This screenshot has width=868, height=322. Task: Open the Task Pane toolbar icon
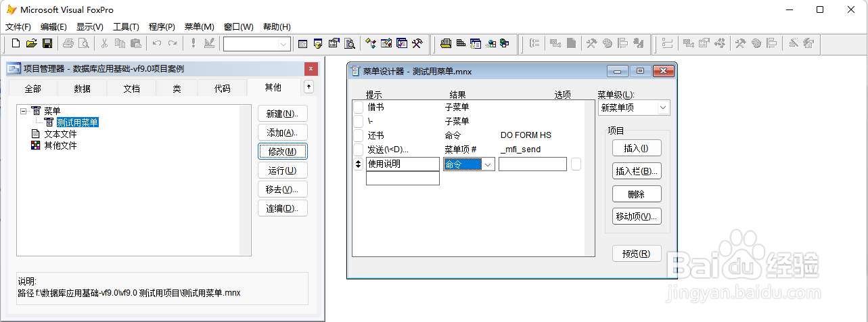402,43
